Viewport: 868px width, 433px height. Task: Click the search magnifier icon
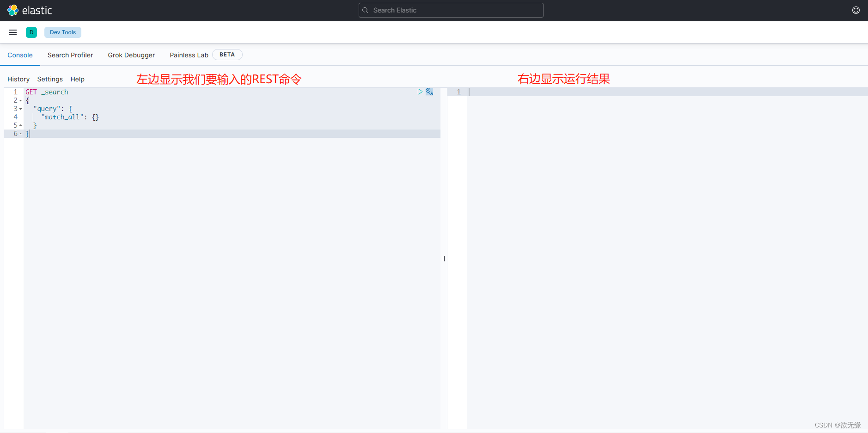tap(365, 10)
